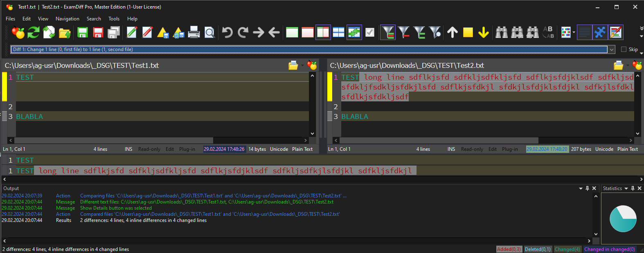Click Edit in the left pane status bar
This screenshot has height=253, width=644.
click(x=170, y=149)
